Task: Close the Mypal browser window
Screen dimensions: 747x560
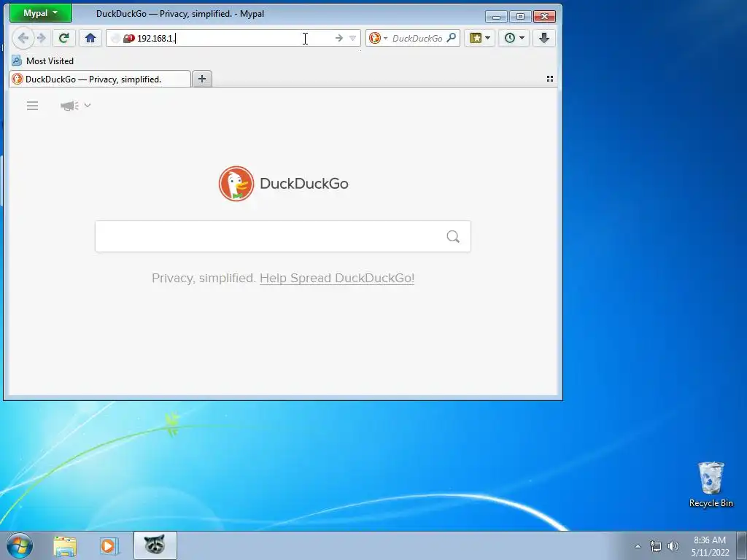Action: pyautogui.click(x=544, y=17)
